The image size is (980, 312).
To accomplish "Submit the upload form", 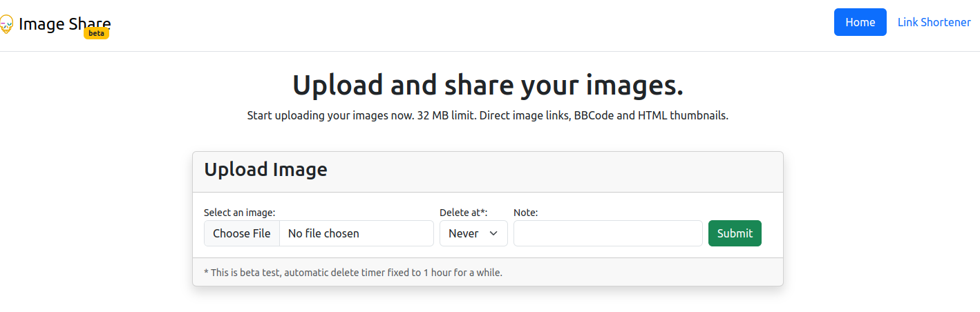I will point(735,233).
